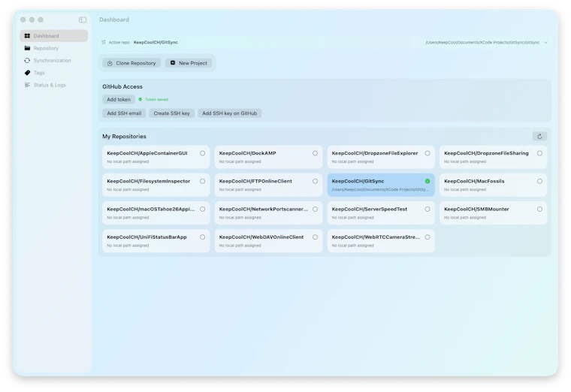571x392 pixels.
Task: Click KeepCoolCH/UniFiStatusBarApp repository name
Action: click(147, 237)
